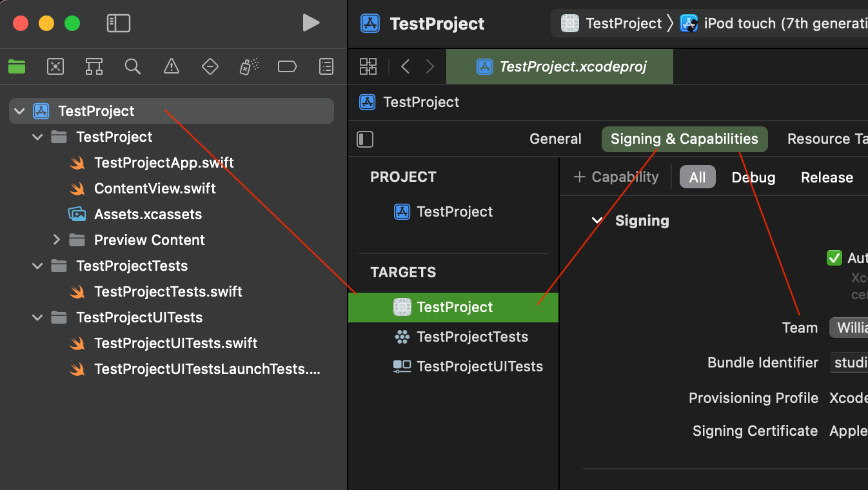The height and width of the screenshot is (490, 868).
Task: Open the Project navigator folder icon
Action: (x=17, y=66)
